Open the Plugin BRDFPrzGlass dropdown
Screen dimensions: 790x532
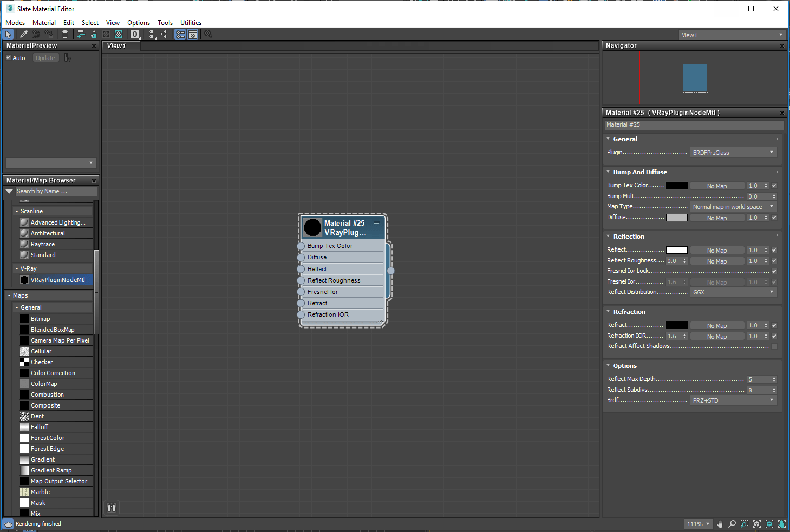pyautogui.click(x=733, y=153)
